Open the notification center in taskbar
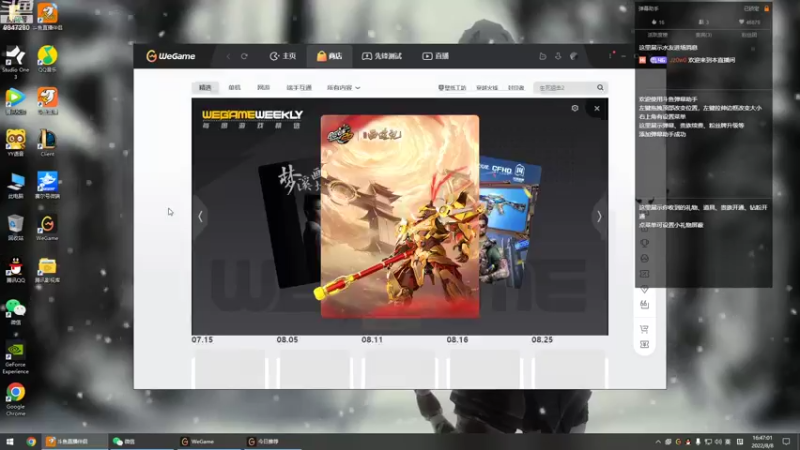The image size is (800, 450). pyautogui.click(x=786, y=441)
